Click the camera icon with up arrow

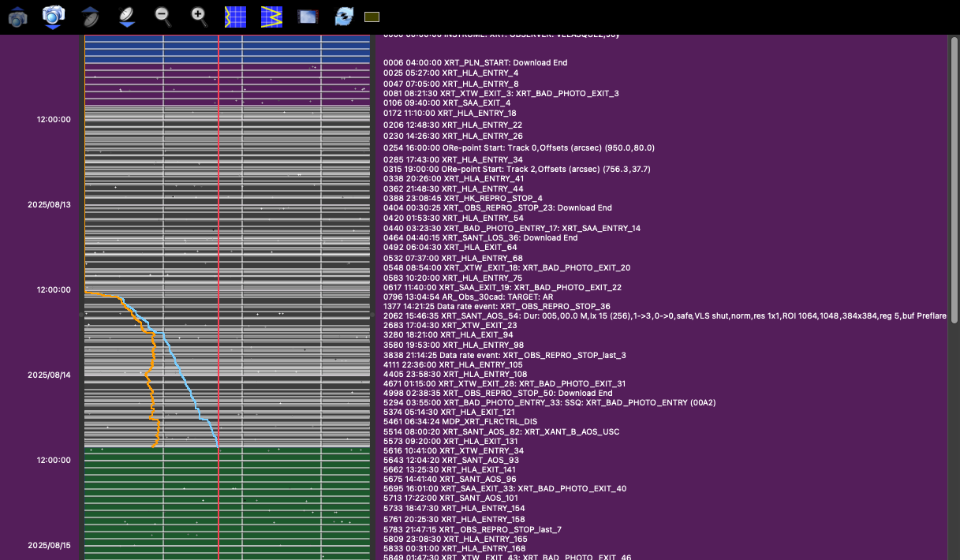click(x=17, y=17)
